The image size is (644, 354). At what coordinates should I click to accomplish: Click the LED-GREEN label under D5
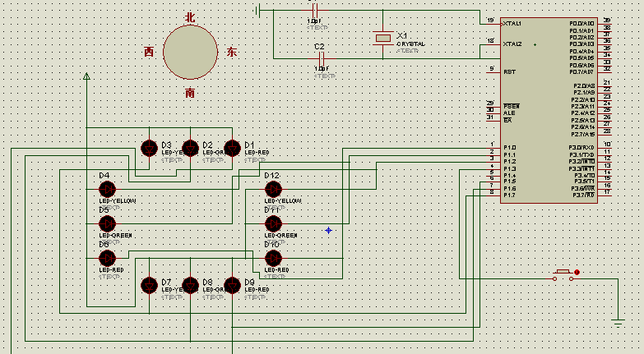click(115, 236)
